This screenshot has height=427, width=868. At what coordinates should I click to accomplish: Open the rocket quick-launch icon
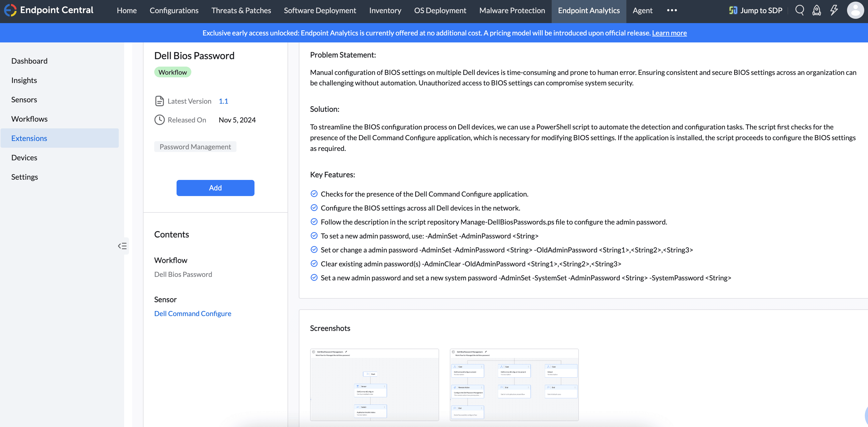(x=816, y=10)
